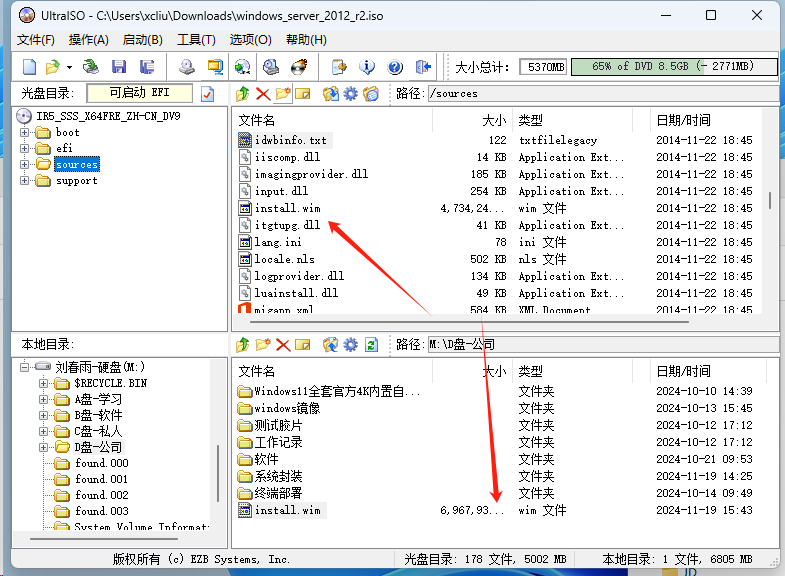Select install.wim in disc file list
The image size is (785, 576).
(x=287, y=208)
